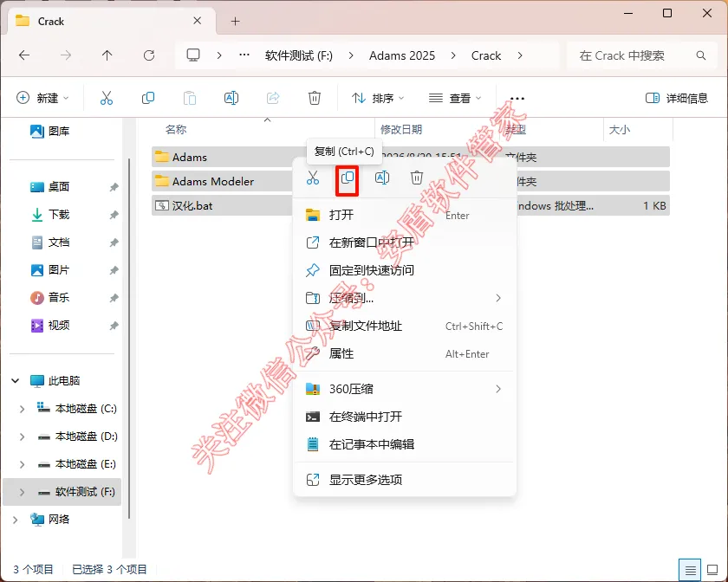Select Properties (属性) in context menu
This screenshot has width=728, height=582.
point(405,353)
